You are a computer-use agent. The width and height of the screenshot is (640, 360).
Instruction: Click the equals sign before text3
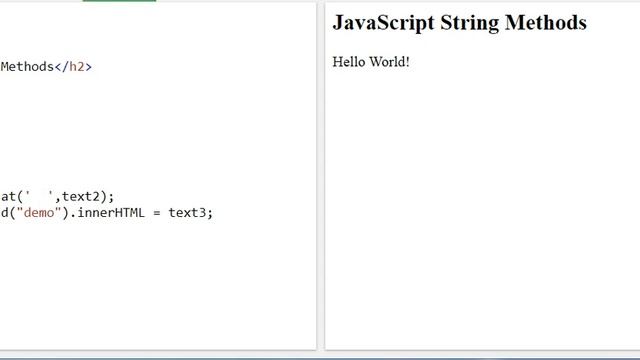[157, 213]
